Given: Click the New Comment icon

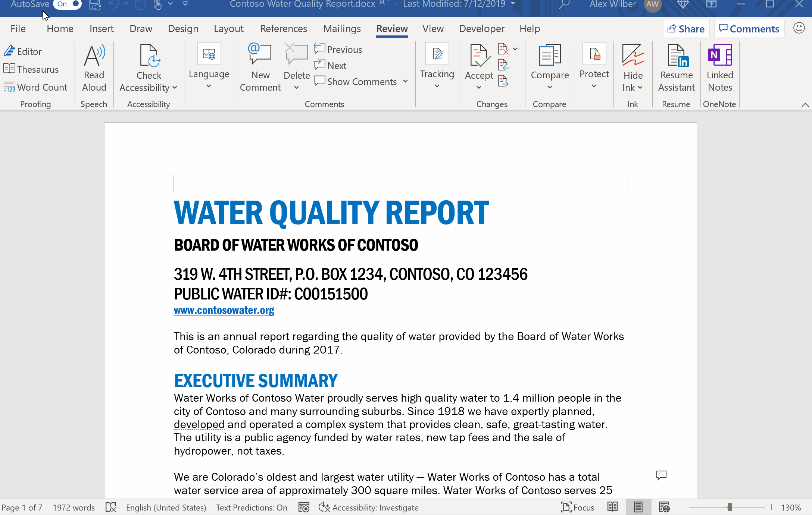Looking at the screenshot, I should (x=260, y=54).
